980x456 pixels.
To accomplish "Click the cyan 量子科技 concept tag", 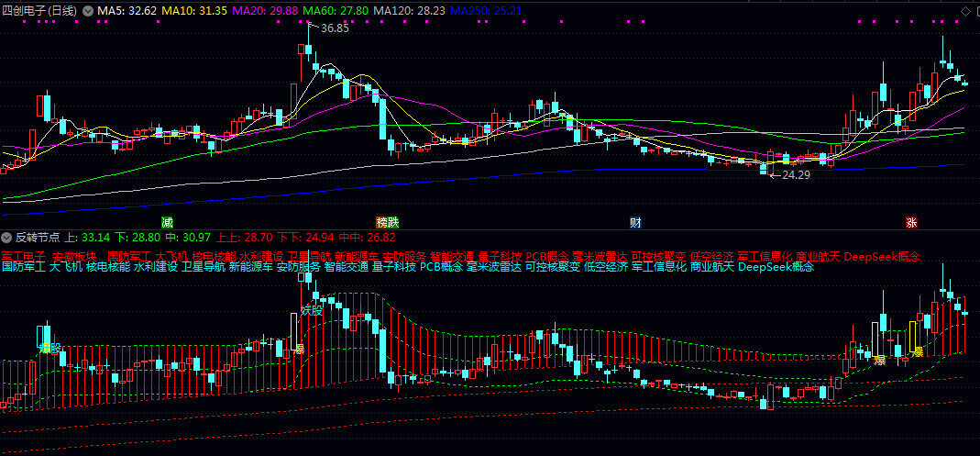I will pos(394,267).
